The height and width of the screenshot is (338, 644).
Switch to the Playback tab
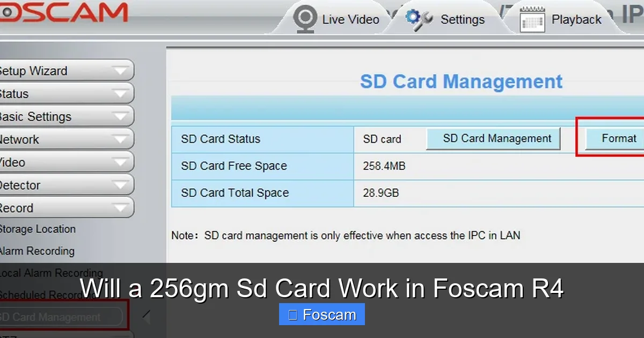tap(576, 19)
